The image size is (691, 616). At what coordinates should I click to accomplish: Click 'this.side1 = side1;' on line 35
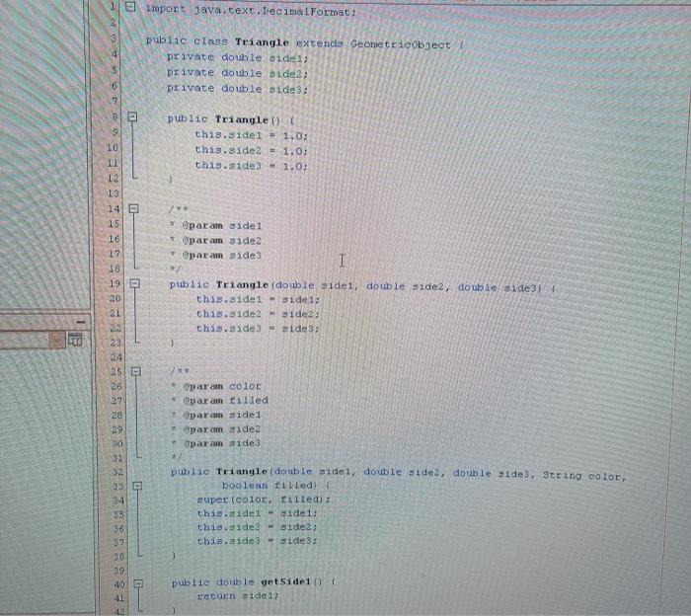(257, 513)
